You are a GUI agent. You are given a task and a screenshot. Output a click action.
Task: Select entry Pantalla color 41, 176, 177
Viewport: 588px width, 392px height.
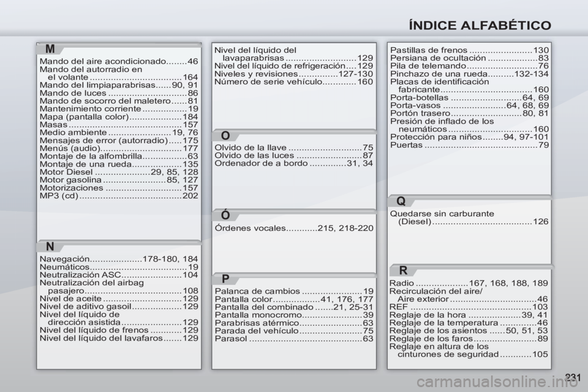[x=294, y=300]
